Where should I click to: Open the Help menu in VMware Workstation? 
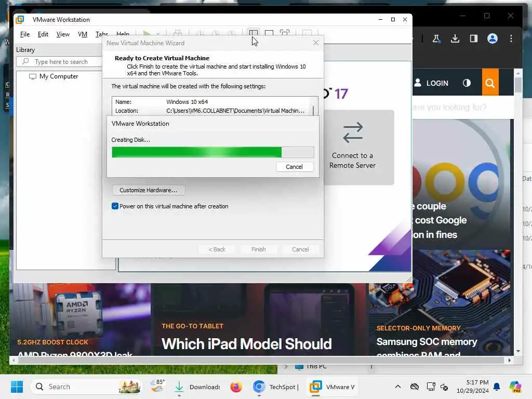tap(123, 34)
